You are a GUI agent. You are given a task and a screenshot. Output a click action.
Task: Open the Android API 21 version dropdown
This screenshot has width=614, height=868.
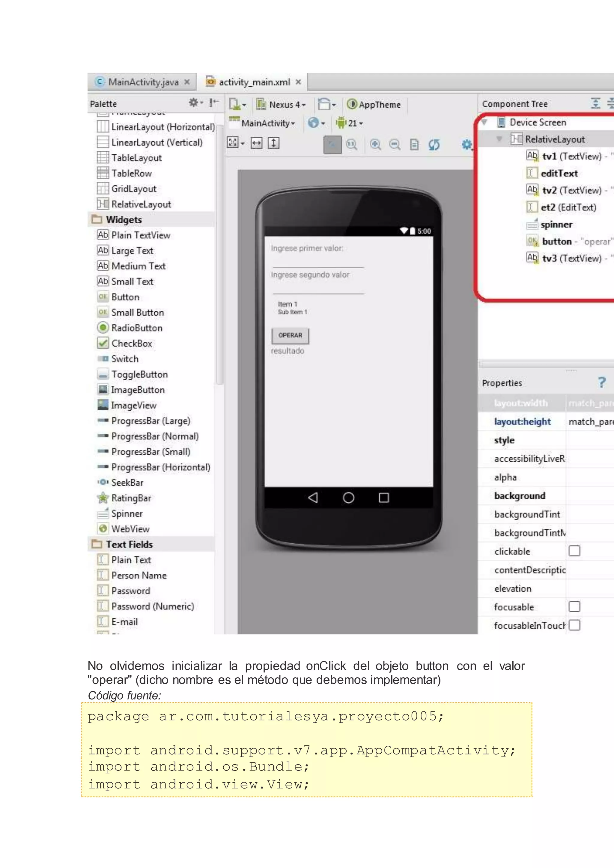pyautogui.click(x=349, y=123)
